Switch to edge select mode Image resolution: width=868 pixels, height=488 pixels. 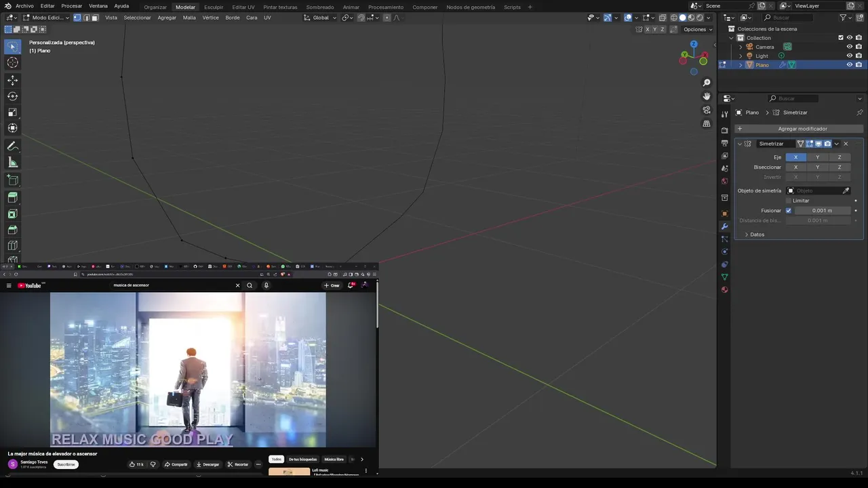coord(85,18)
